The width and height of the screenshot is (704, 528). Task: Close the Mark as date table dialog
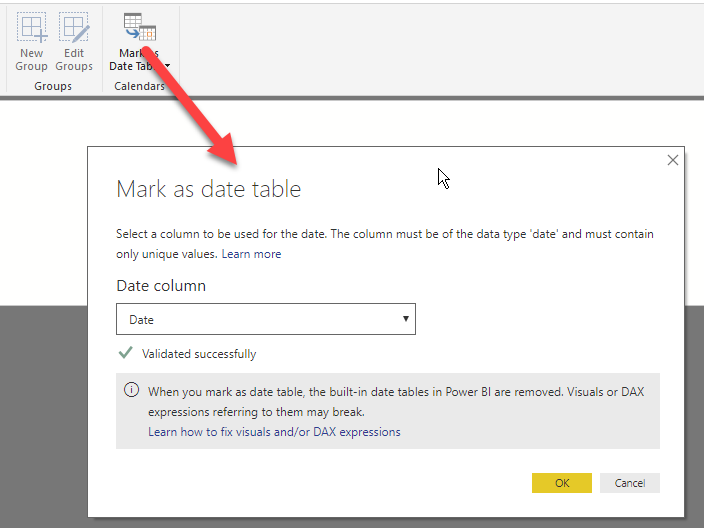click(x=673, y=160)
